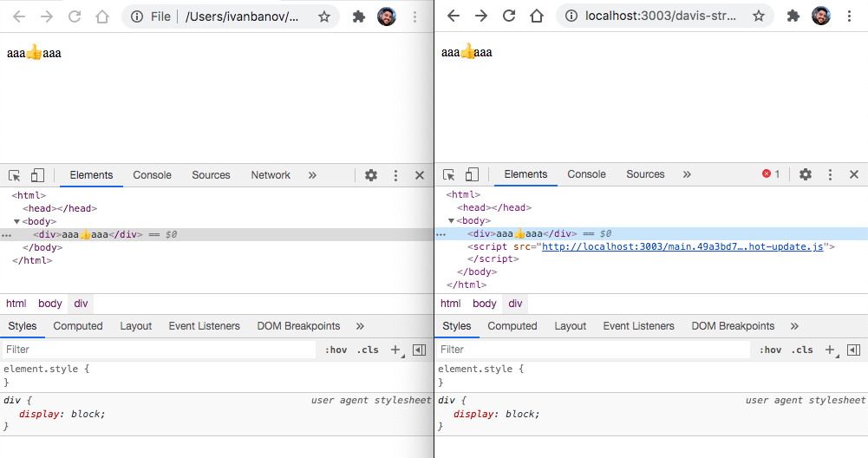Activate the inspect element picker in the right DevTools
868x458 pixels.
pyautogui.click(x=449, y=174)
